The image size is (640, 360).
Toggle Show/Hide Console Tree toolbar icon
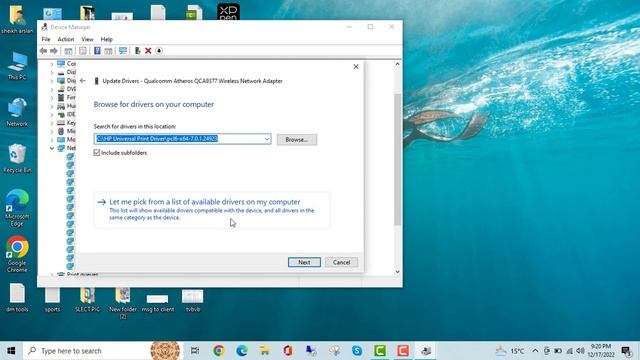pos(68,51)
